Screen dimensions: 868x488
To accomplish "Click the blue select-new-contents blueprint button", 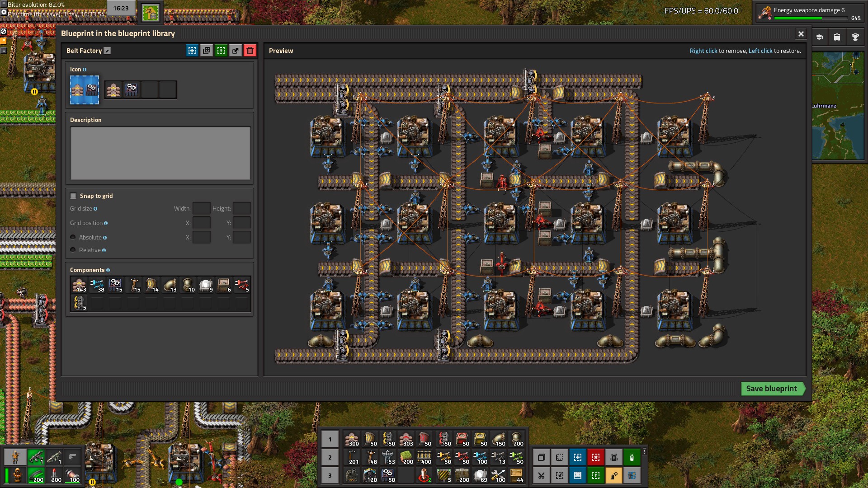I will pos(192,51).
